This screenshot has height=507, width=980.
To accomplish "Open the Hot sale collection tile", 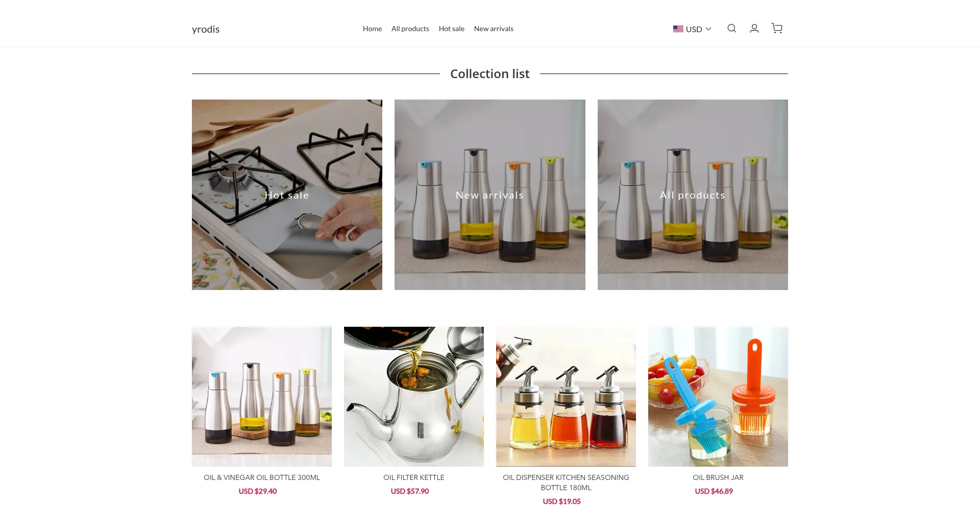I will click(287, 195).
